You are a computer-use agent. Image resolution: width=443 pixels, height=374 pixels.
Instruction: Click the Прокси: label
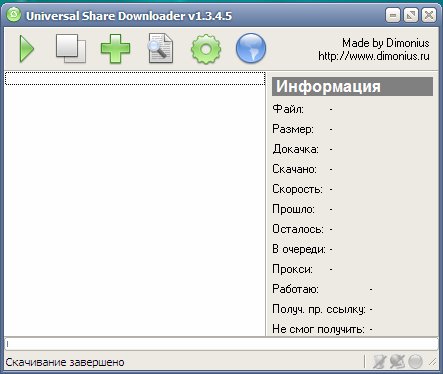[x=293, y=269]
